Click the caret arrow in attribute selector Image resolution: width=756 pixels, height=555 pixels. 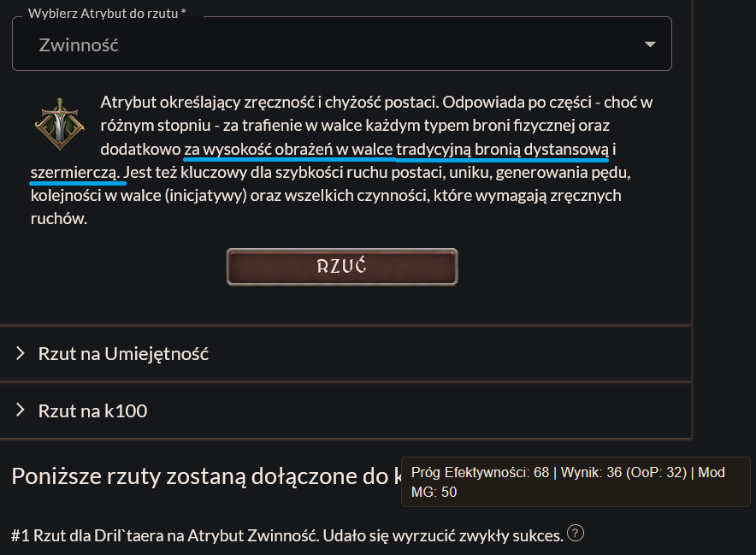tap(650, 44)
